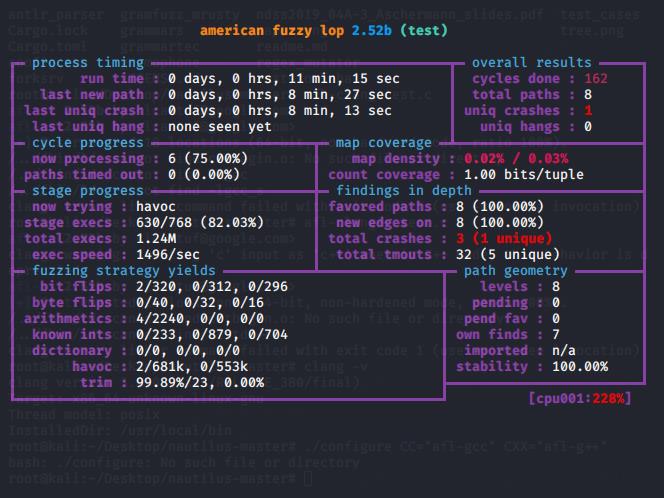Screen dimensions: 664x498
Task: Click the 'process timing' section header
Action: point(88,63)
